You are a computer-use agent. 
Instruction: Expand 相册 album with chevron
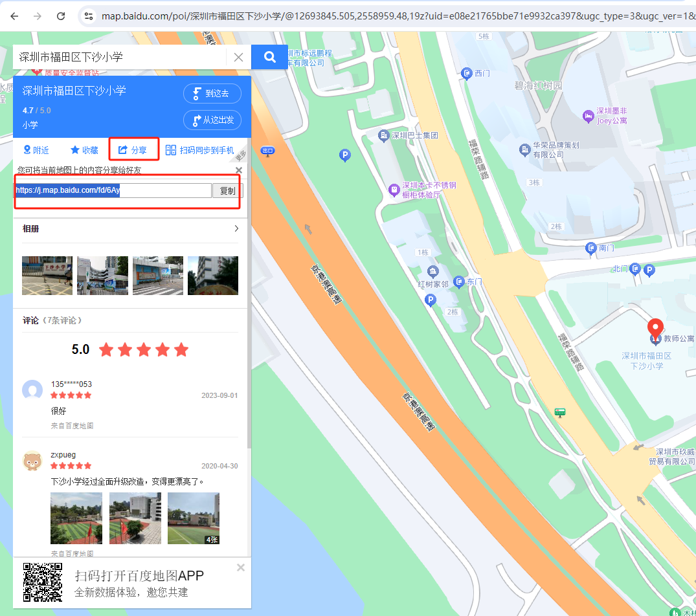pyautogui.click(x=236, y=228)
